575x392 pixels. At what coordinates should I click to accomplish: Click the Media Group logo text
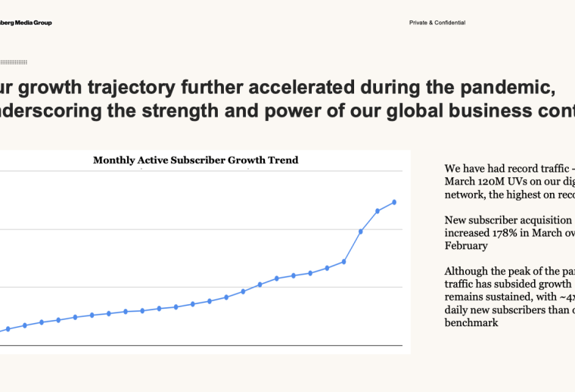(x=26, y=23)
